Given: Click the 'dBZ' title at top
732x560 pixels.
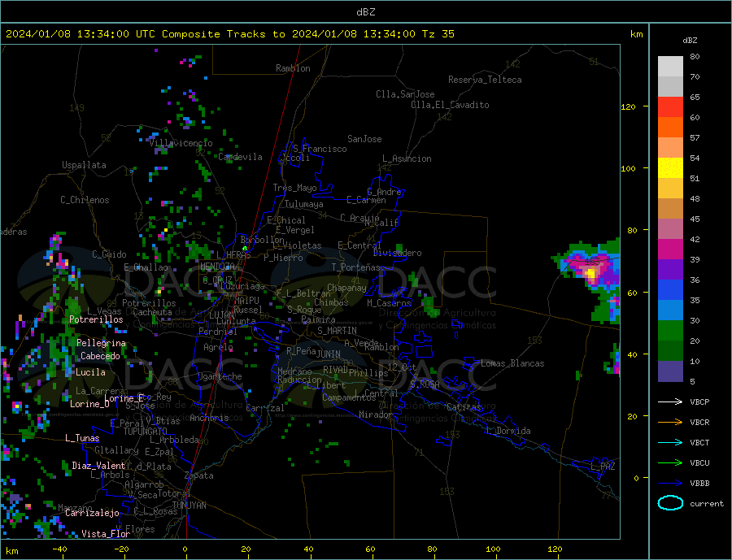Looking at the screenshot, I should [365, 12].
